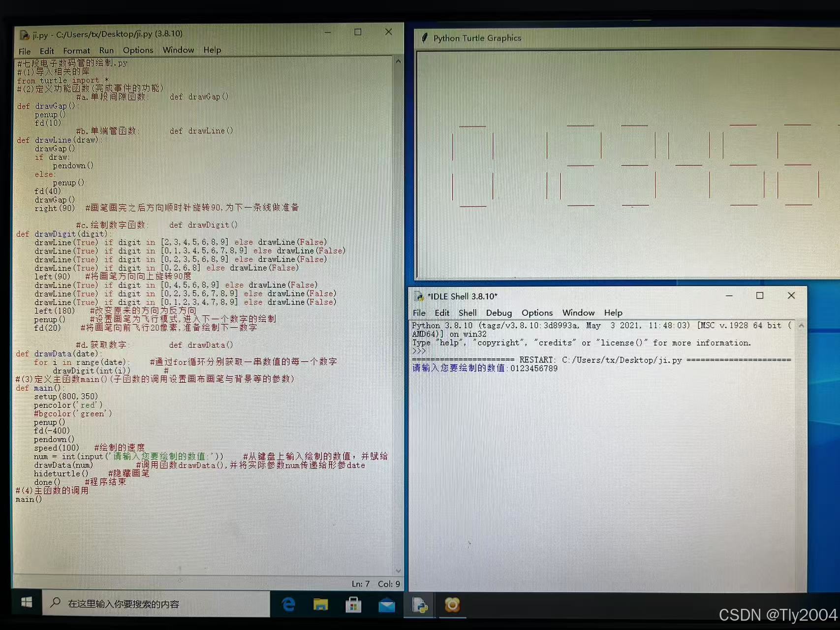Open Shell menu in IDLE Shell
The image size is (840, 630).
pyautogui.click(x=467, y=313)
